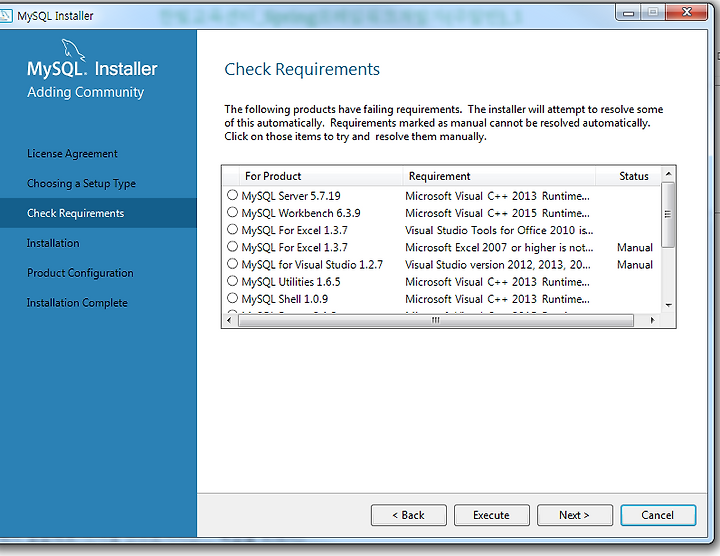This screenshot has width=720, height=556.
Task: Sort by the Requirement column header
Action: pyautogui.click(x=499, y=176)
